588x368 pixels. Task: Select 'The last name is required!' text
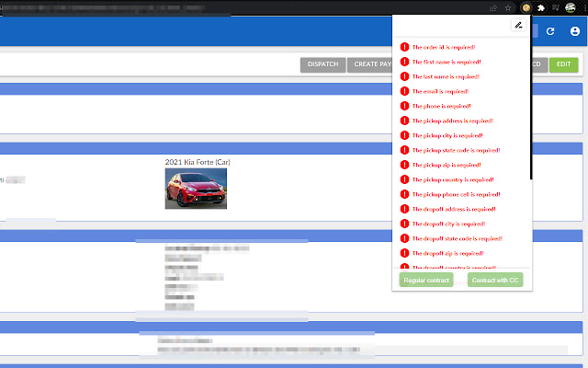tap(446, 76)
